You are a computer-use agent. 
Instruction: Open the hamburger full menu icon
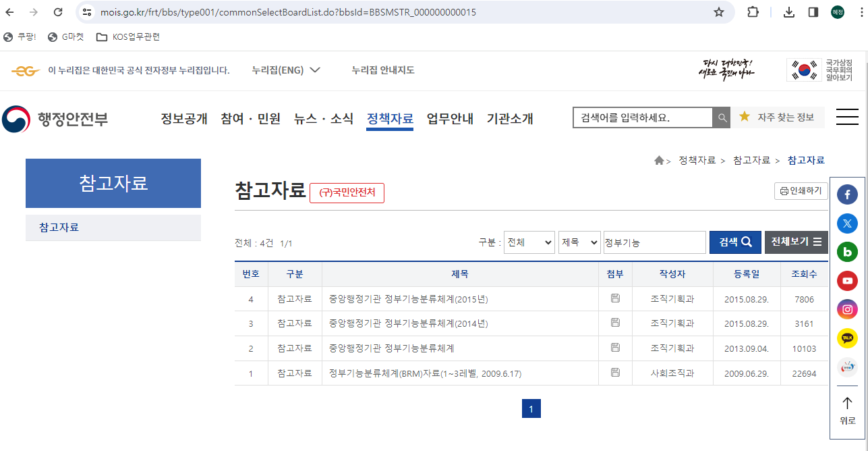pyautogui.click(x=847, y=117)
